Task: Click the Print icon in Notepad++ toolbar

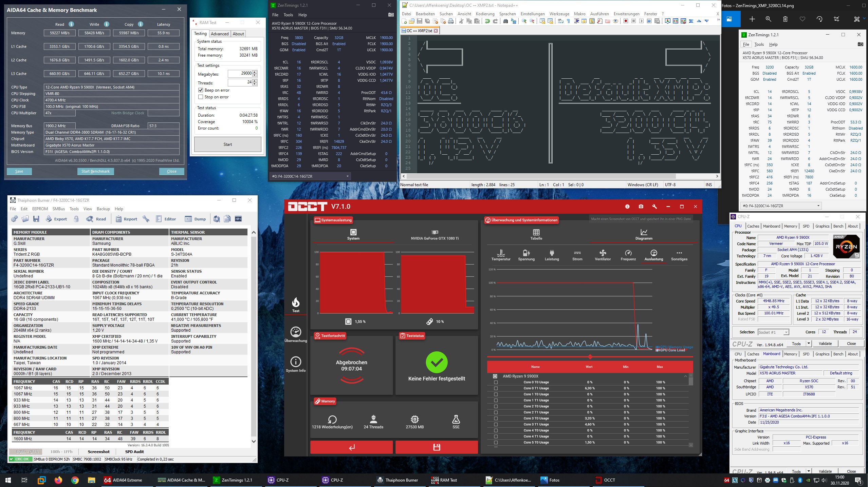Action: point(451,21)
